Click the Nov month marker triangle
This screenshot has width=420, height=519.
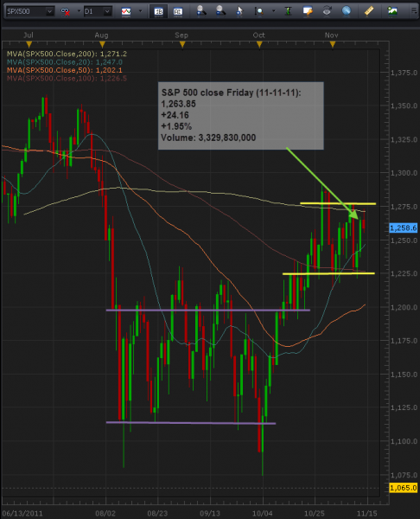[x=333, y=45]
